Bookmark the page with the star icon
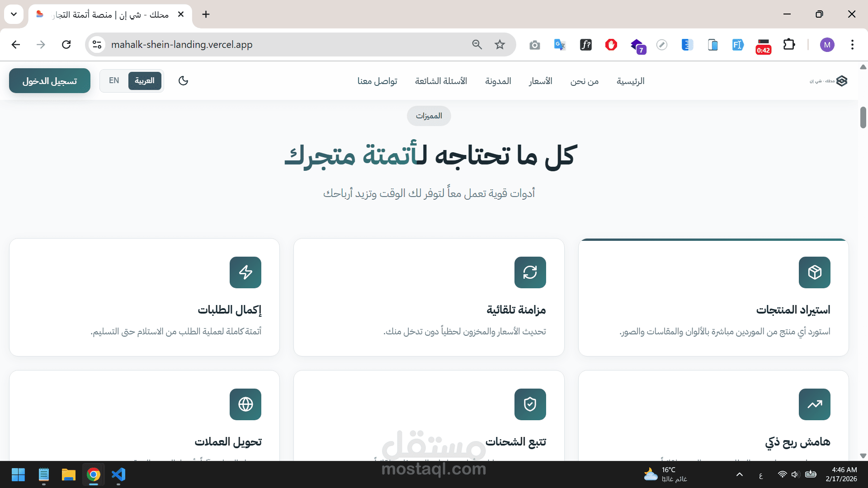The width and height of the screenshot is (868, 488). 500,45
